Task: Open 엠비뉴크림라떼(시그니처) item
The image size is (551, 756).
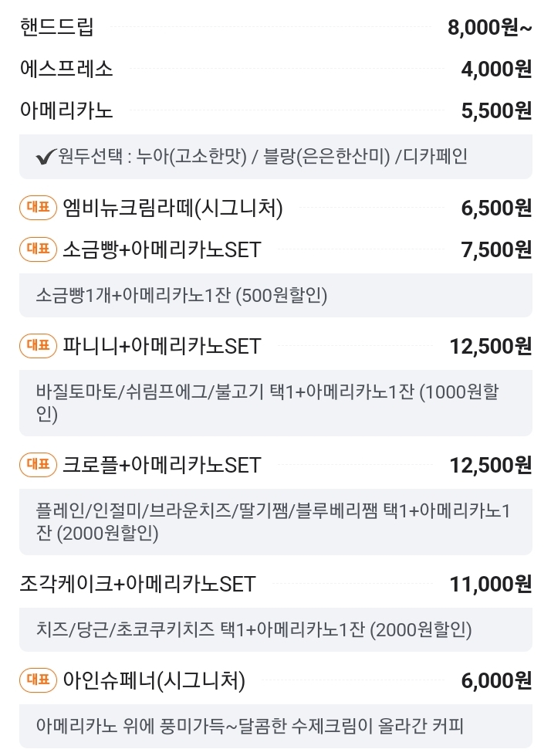Action: (x=275, y=208)
